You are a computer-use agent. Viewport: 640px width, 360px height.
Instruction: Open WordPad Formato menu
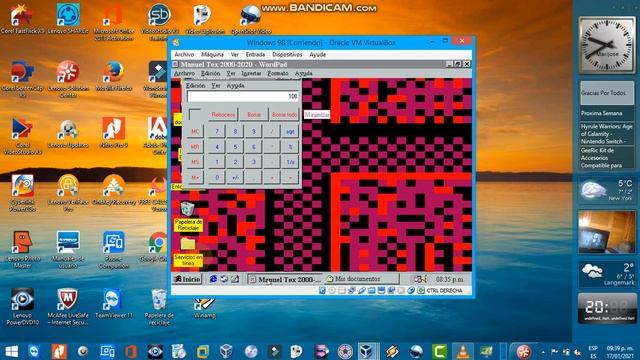pyautogui.click(x=278, y=73)
